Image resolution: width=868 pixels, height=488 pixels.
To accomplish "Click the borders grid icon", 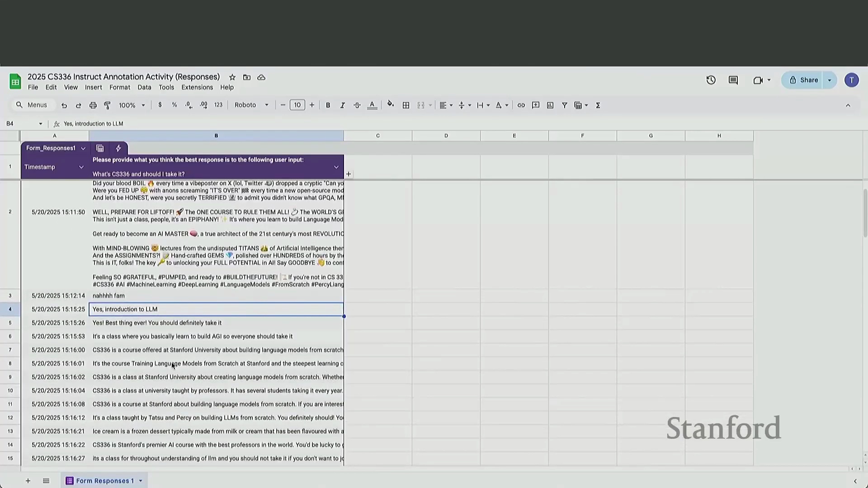I will click(x=406, y=105).
